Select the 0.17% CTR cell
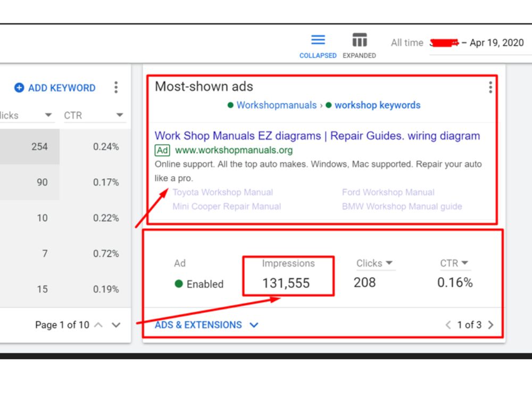Viewport: 532px width, 399px height. point(106,182)
